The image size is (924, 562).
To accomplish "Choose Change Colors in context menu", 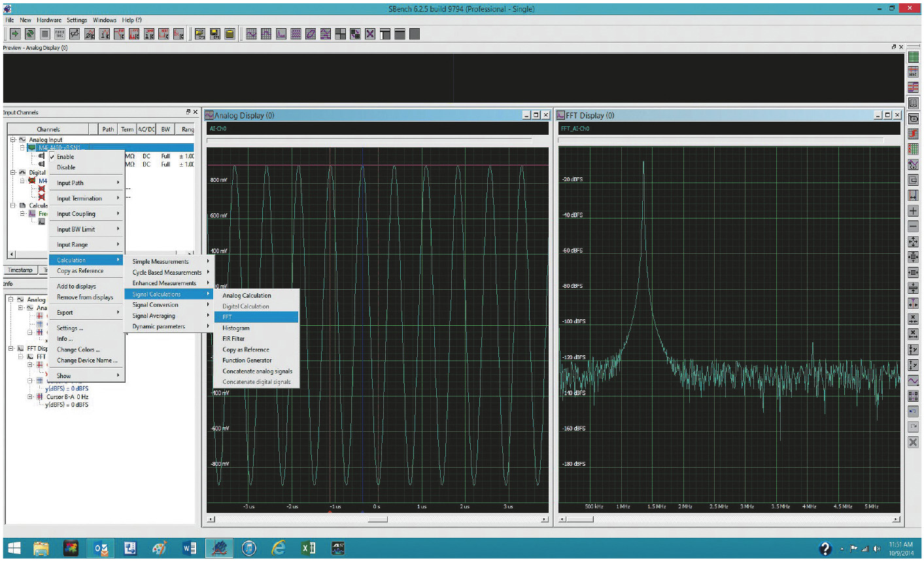I will (x=87, y=350).
